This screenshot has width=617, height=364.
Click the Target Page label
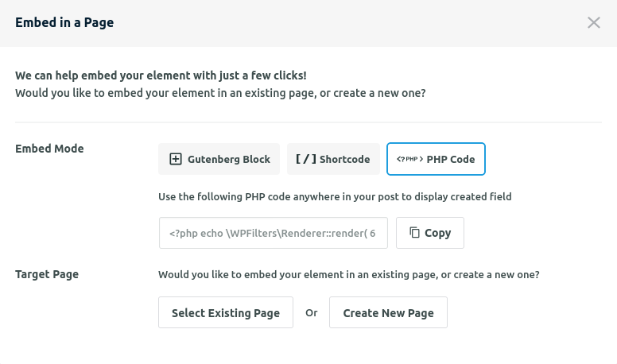tap(47, 274)
